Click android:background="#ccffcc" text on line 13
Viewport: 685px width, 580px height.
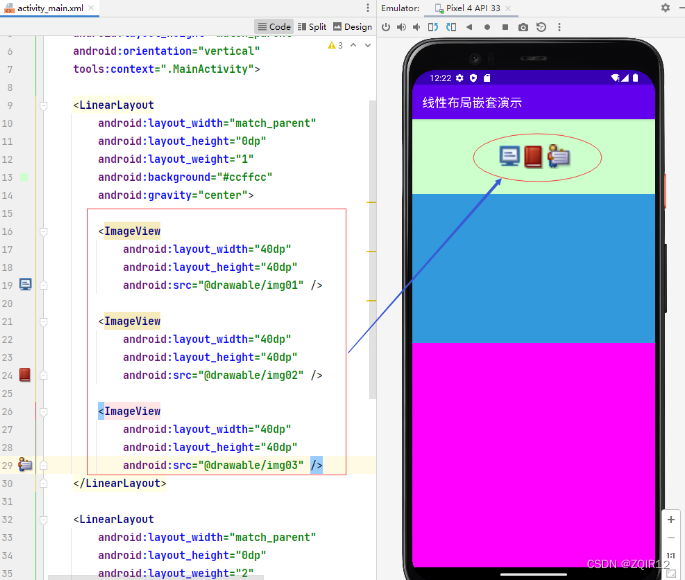pyautogui.click(x=185, y=177)
